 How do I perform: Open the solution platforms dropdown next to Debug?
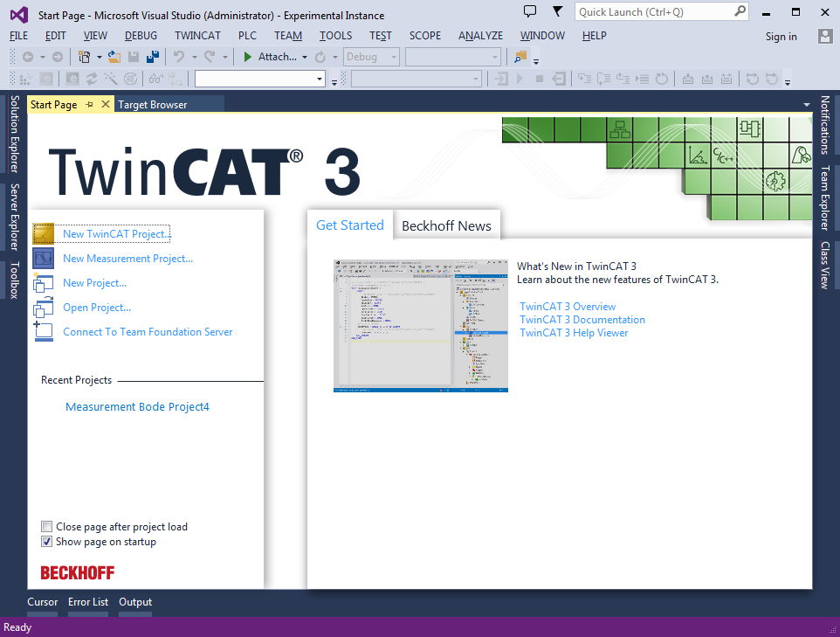[452, 57]
